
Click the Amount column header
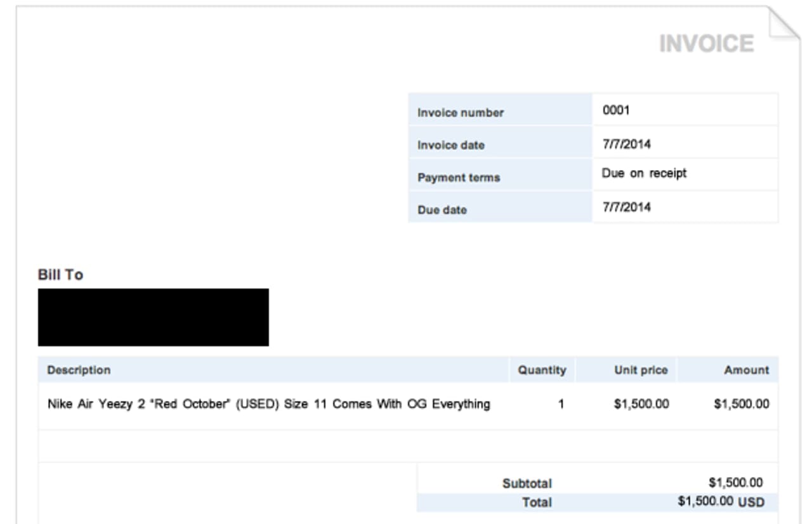click(746, 370)
